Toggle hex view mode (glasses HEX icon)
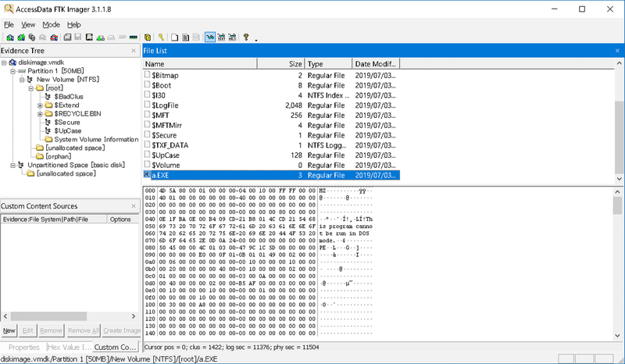 [232, 37]
